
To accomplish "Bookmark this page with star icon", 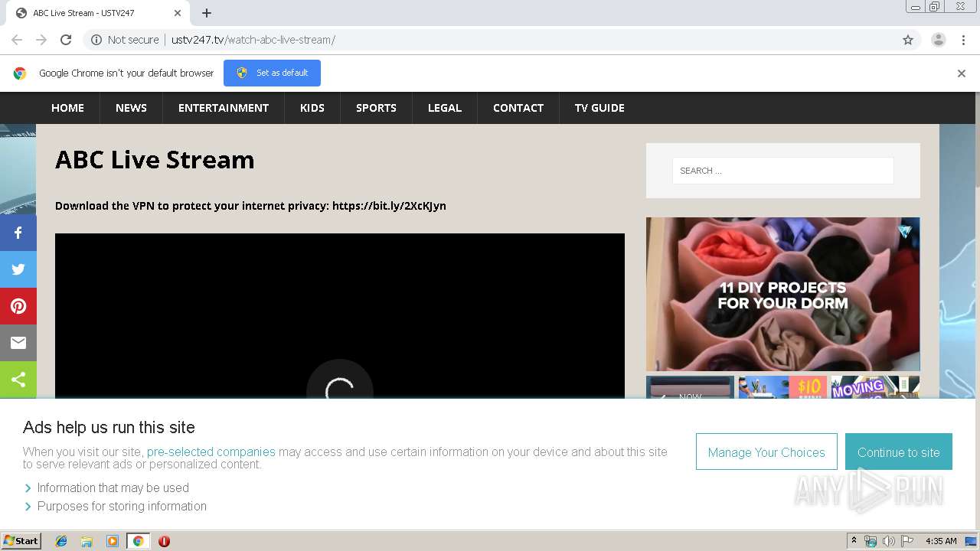I will pyautogui.click(x=908, y=40).
